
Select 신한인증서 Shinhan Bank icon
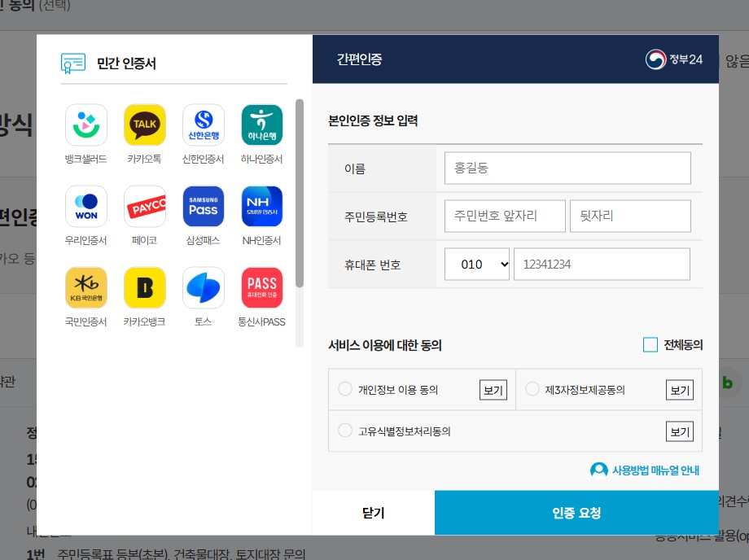click(204, 125)
